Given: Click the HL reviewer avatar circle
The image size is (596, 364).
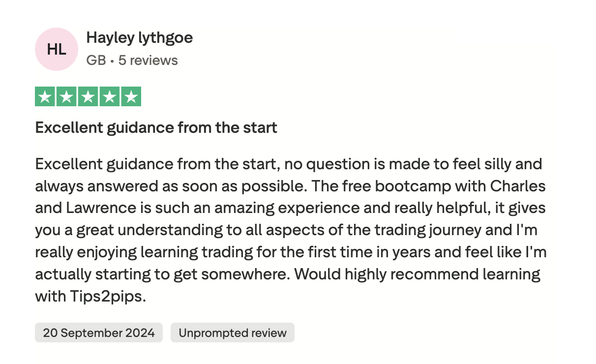Looking at the screenshot, I should 57,49.
